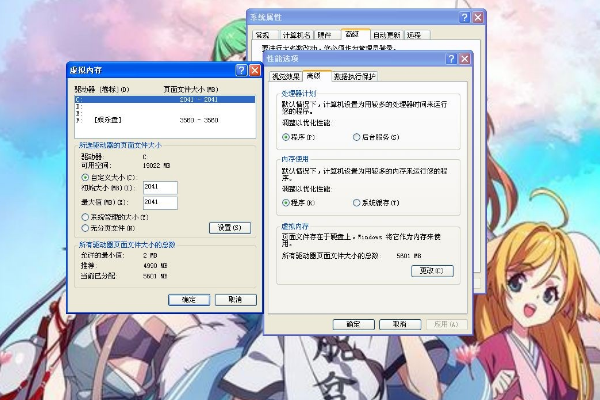Click the 当前已分配 5801 MB value in Virtual Memory
This screenshot has width=600, height=400.
tap(155, 276)
